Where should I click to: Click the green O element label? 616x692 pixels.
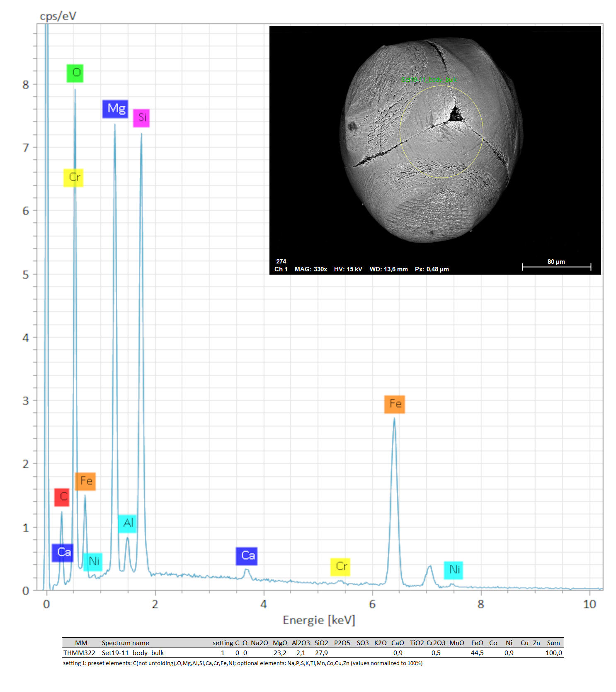[75, 73]
